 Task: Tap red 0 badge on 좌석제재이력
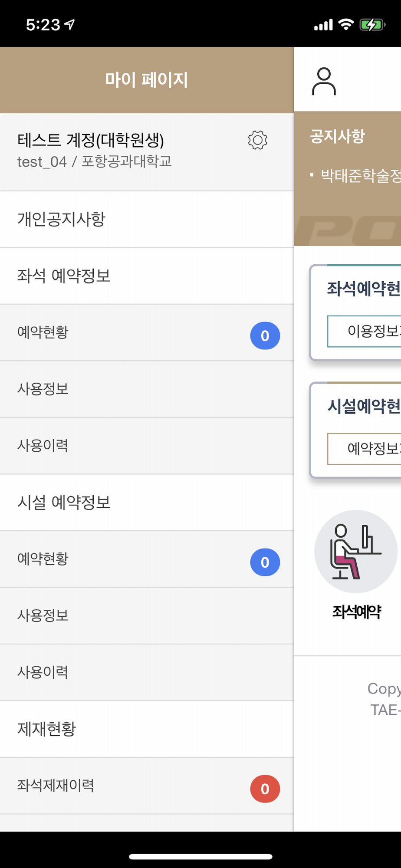(265, 789)
